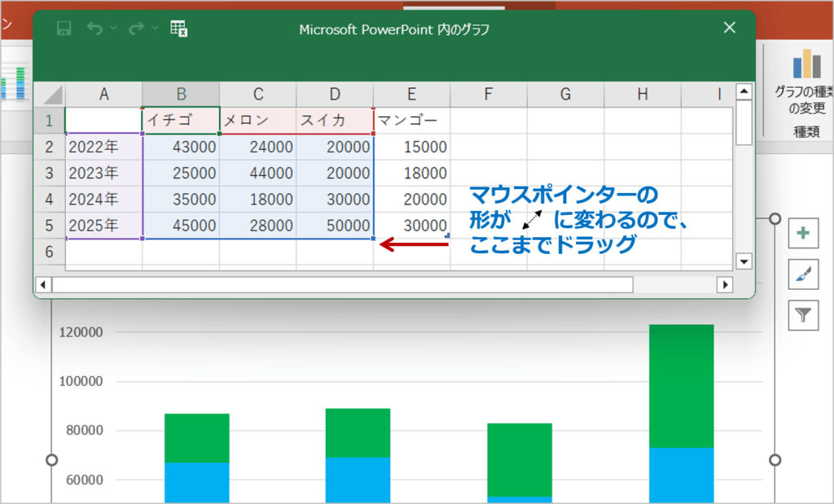Click chart axis label 120000
This screenshot has width=834, height=504.
pyautogui.click(x=81, y=332)
